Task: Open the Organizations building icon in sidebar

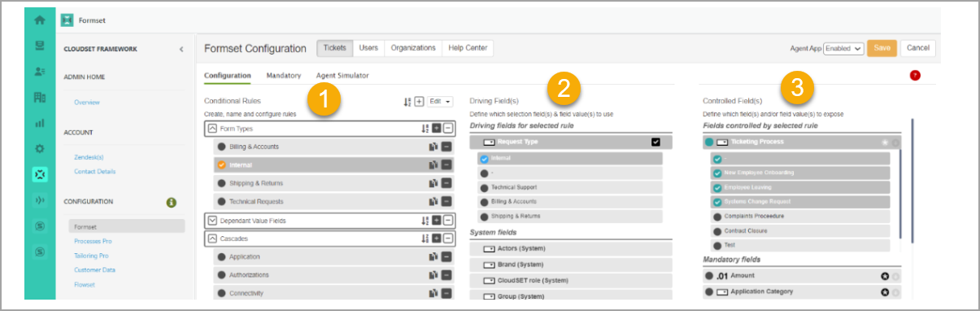Action: (x=39, y=98)
